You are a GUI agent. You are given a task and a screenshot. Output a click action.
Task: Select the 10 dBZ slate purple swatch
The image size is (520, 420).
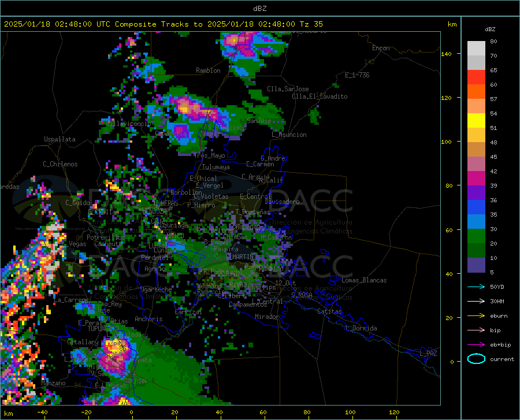pos(476,265)
